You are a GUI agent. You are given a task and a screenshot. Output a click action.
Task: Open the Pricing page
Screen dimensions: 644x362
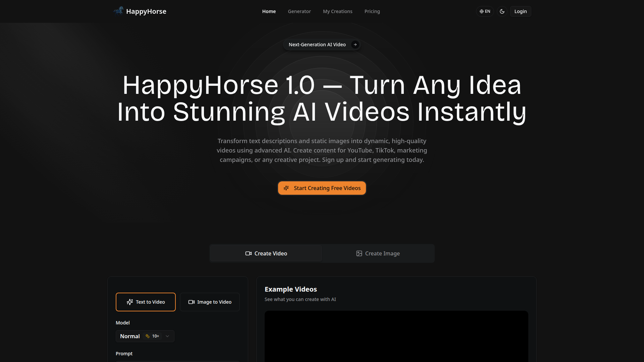click(372, 11)
